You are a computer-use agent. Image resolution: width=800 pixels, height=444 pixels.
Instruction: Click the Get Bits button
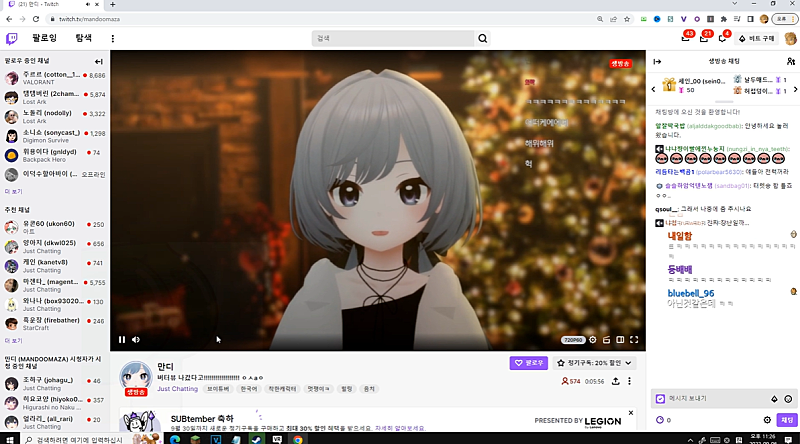coord(757,38)
